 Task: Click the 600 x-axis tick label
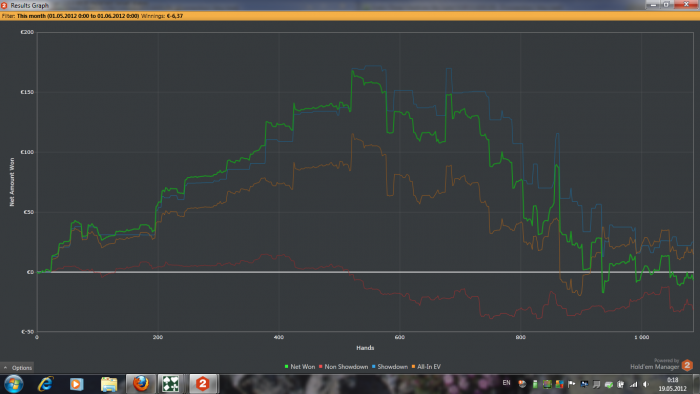click(x=400, y=337)
